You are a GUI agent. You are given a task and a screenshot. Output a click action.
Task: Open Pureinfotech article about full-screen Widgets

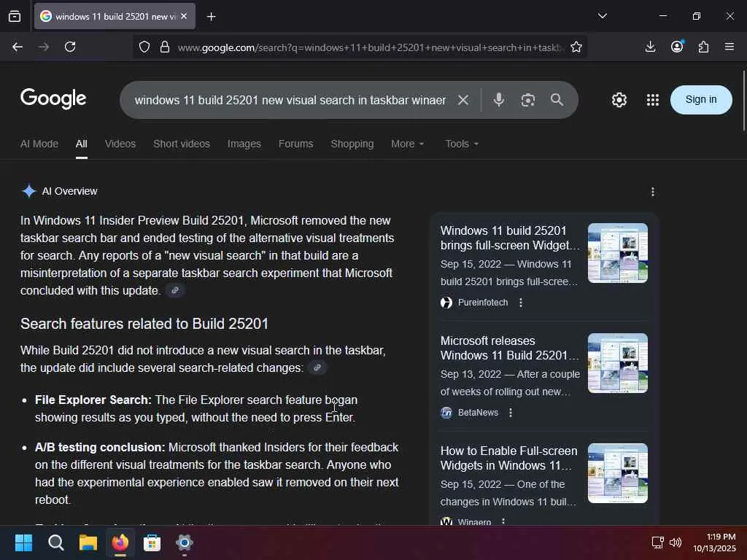510,238
